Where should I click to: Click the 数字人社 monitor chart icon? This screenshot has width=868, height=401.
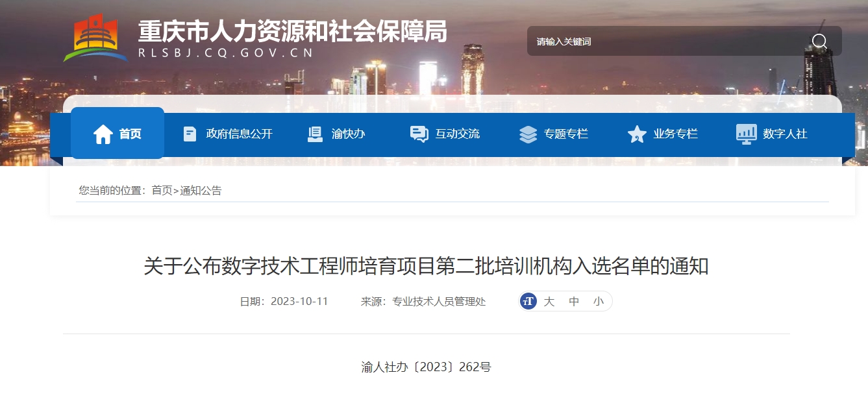tap(746, 134)
